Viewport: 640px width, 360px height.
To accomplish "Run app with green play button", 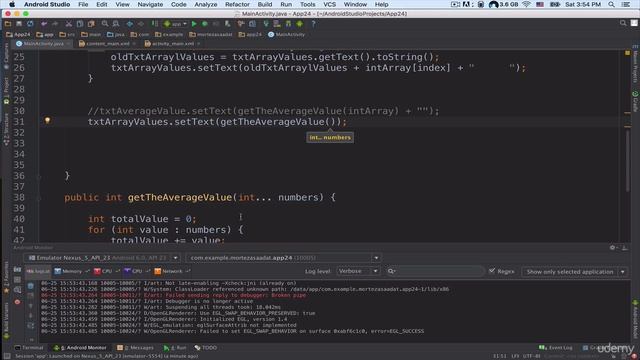I will click(x=194, y=24).
